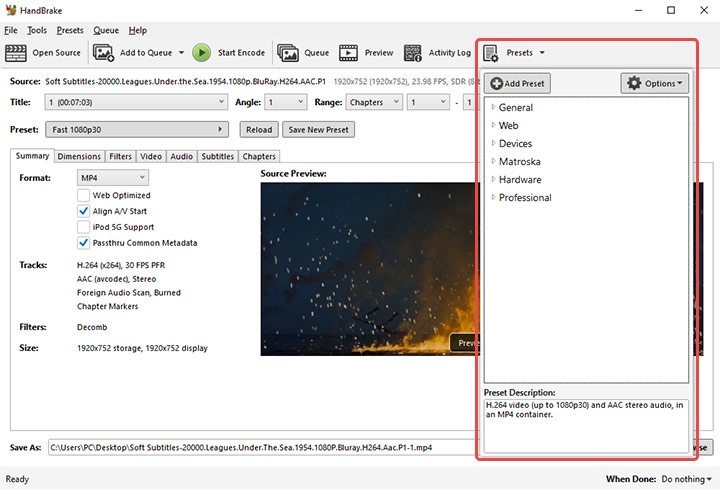Expand the Matroska preset category
This screenshot has height=490, width=720.
[x=493, y=161]
